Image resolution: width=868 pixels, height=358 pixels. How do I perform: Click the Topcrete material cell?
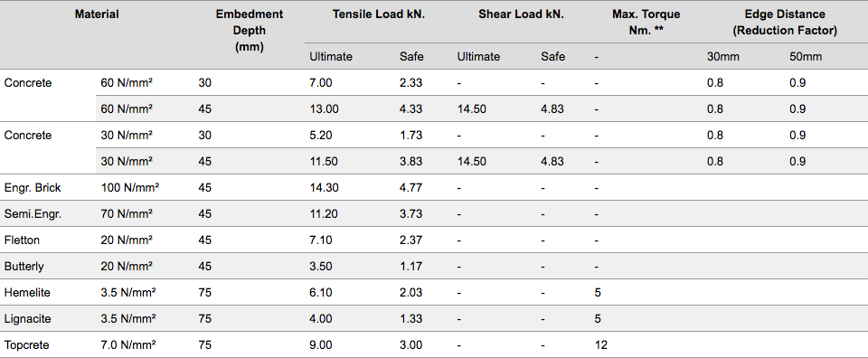(x=26, y=344)
